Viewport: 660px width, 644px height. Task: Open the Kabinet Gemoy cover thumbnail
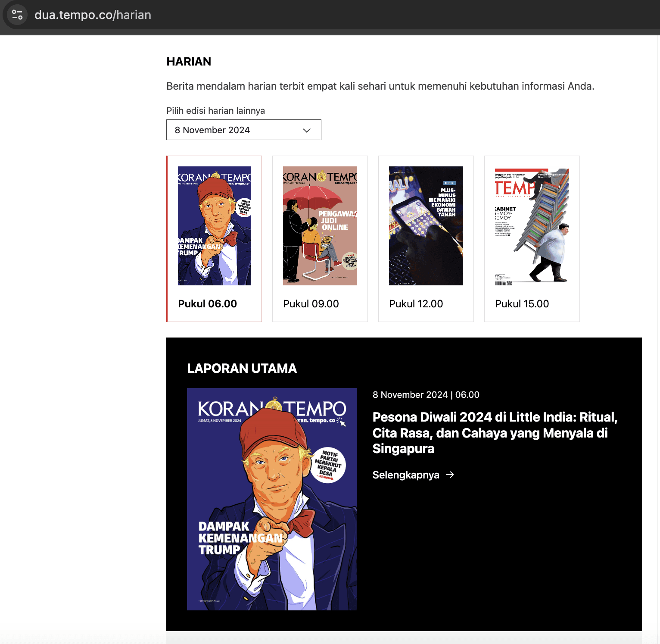click(x=532, y=226)
